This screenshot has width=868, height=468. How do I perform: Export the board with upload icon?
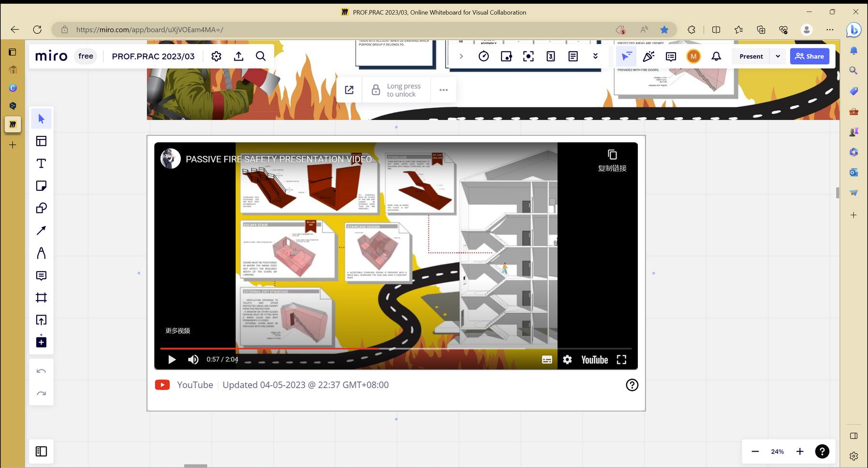point(238,56)
